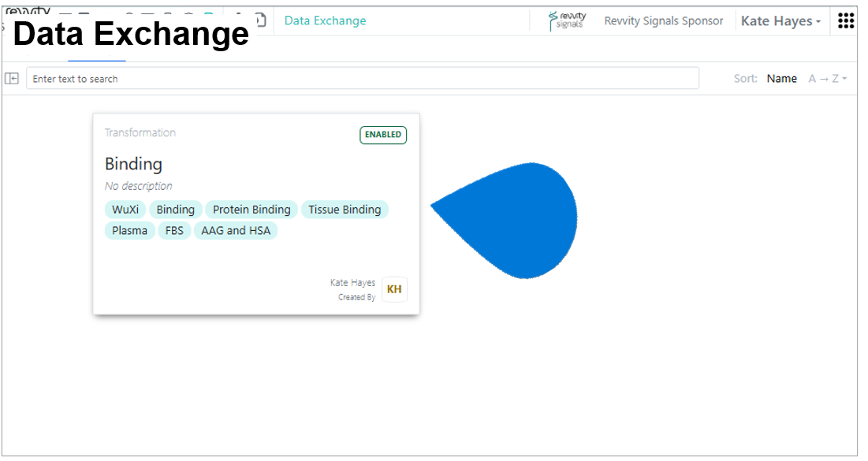Select the Tissue Binding tag
868x461 pixels.
click(345, 210)
